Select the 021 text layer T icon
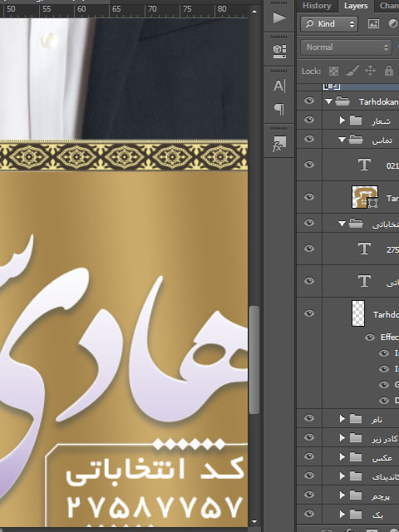 [x=364, y=165]
